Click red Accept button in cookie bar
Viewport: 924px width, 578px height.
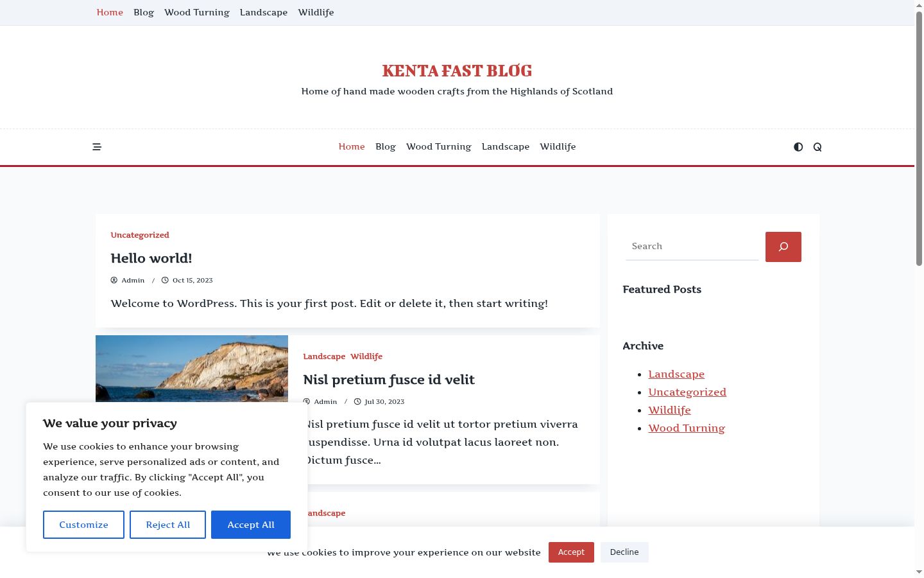pyautogui.click(x=571, y=552)
